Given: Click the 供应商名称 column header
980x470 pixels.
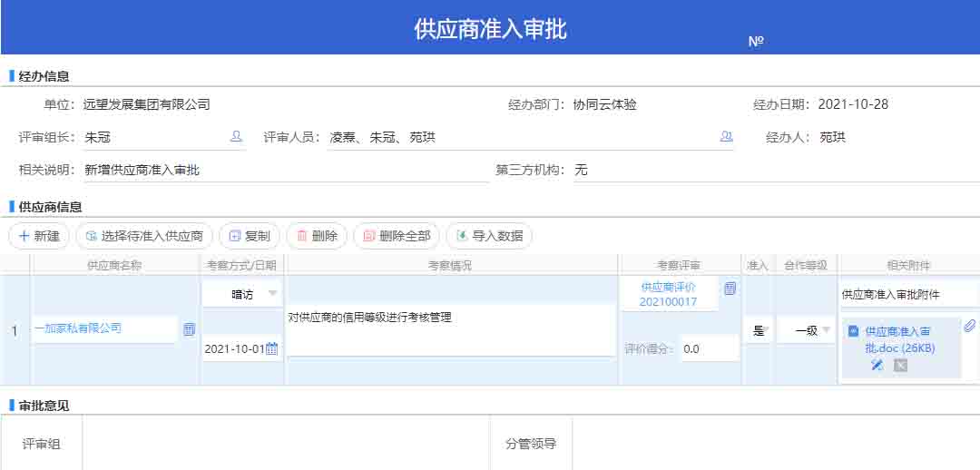Looking at the screenshot, I should tap(114, 266).
